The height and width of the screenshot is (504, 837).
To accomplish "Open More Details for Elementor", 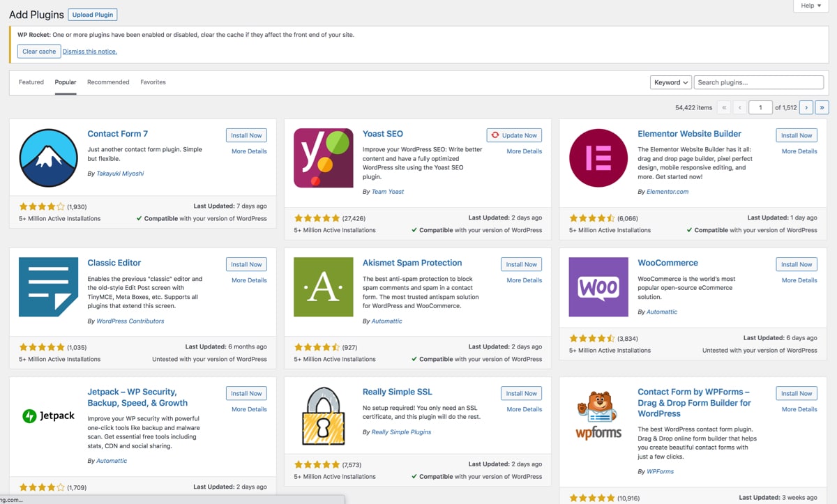I will [x=799, y=151].
